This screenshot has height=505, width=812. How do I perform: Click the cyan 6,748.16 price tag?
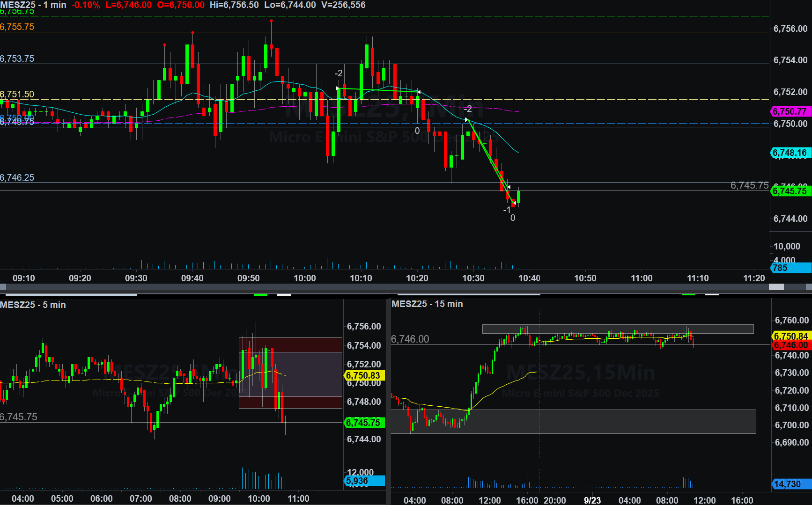click(790, 153)
